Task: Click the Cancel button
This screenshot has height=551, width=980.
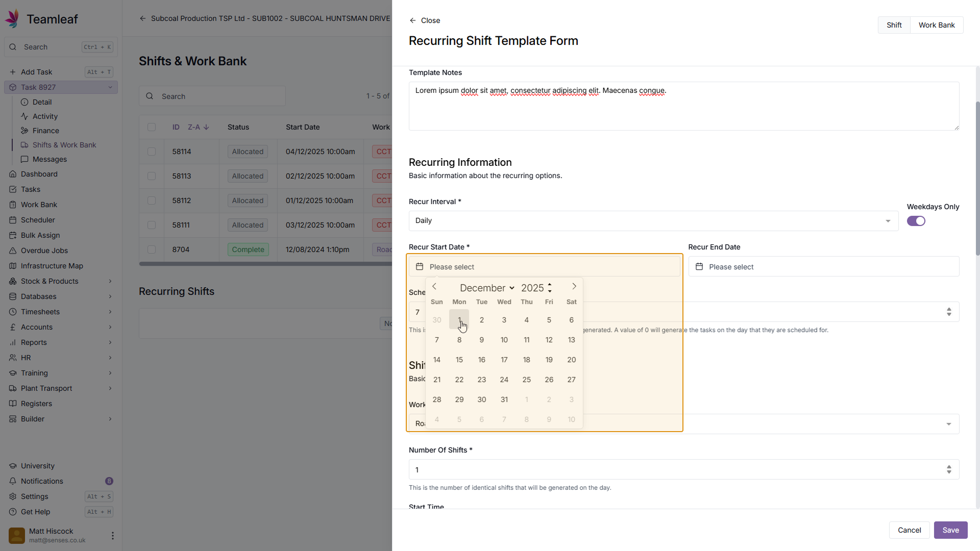Action: 909,530
